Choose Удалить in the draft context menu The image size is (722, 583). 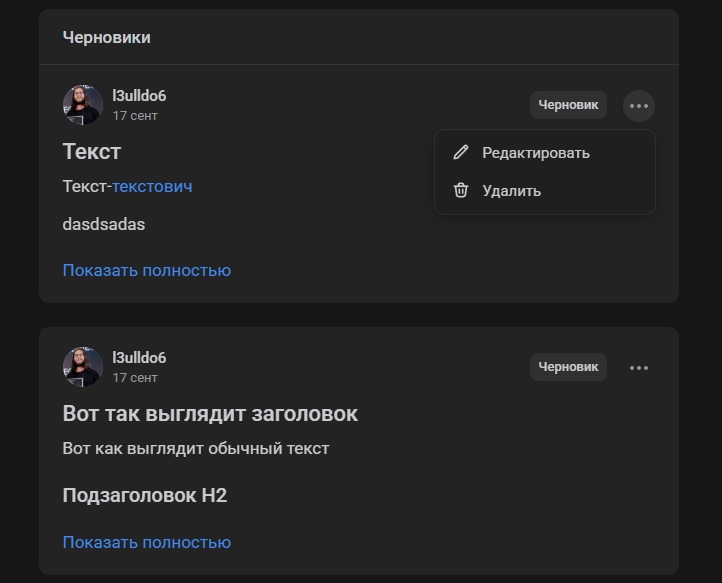(511, 190)
